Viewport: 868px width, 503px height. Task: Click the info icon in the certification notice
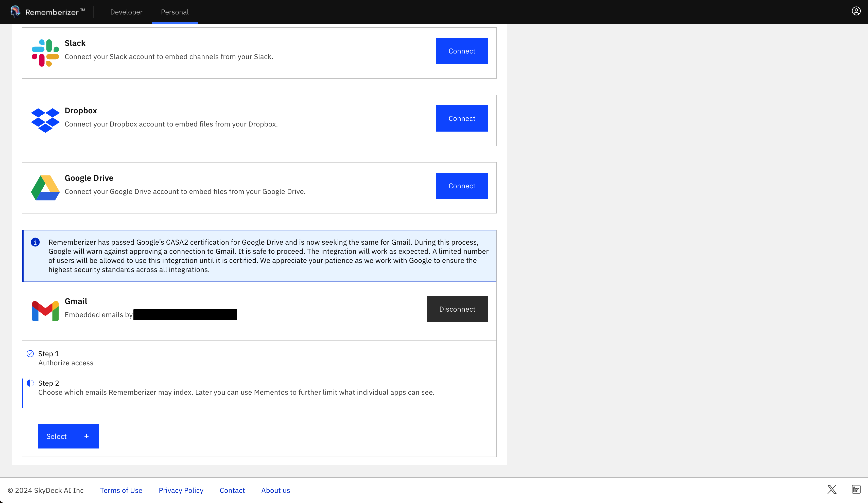[35, 242]
